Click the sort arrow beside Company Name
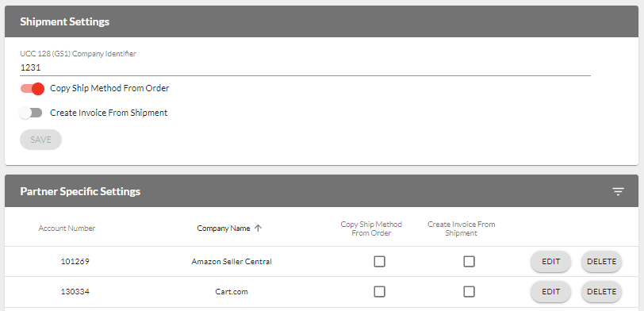Image resolution: width=644 pixels, height=311 pixels. [x=258, y=228]
